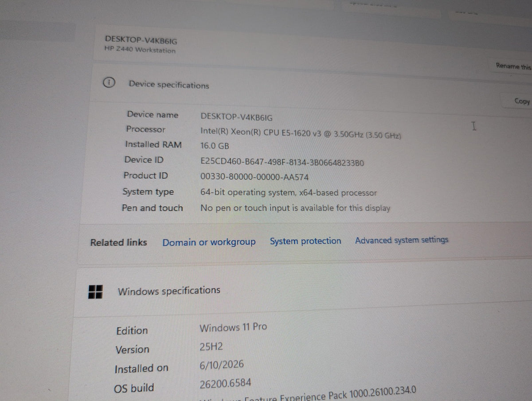
Task: Click the Windows logo beside Windows specifications
Action: click(x=95, y=291)
